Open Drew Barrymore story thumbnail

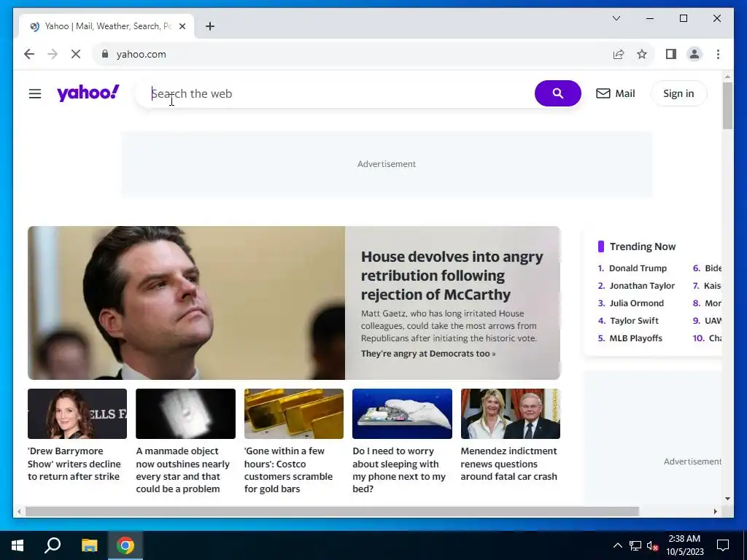pos(77,414)
